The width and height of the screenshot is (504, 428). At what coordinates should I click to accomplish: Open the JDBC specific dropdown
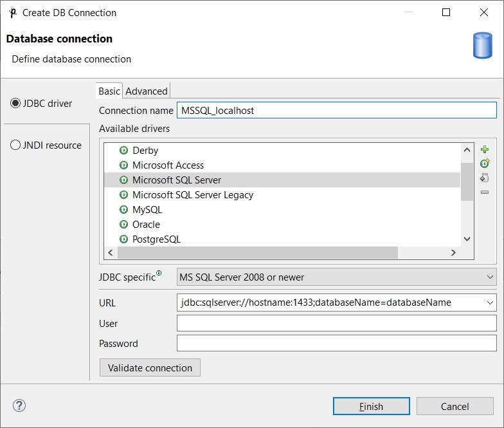click(x=337, y=277)
